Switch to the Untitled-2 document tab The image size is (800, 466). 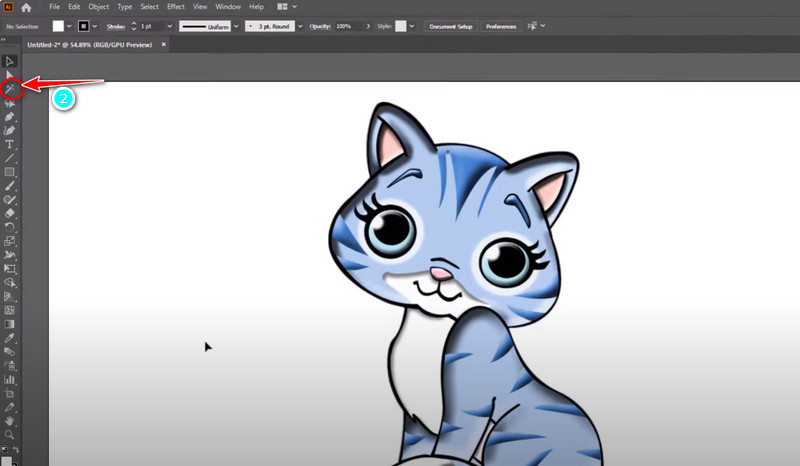pos(89,45)
